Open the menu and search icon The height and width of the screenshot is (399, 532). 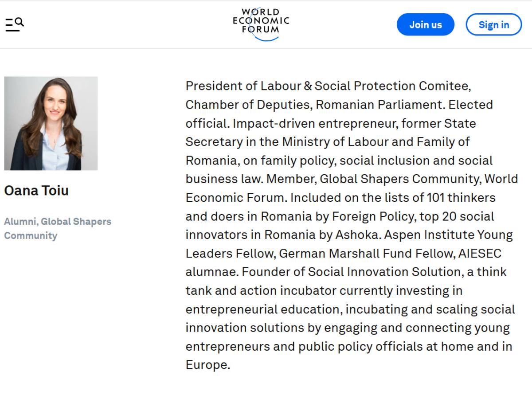pos(15,24)
